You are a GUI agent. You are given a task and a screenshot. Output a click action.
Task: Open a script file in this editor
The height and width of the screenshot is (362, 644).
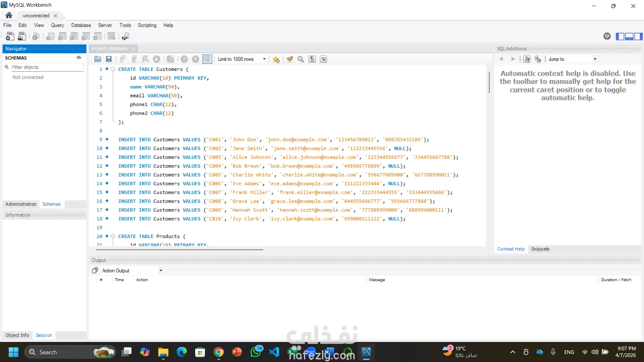(x=98, y=59)
